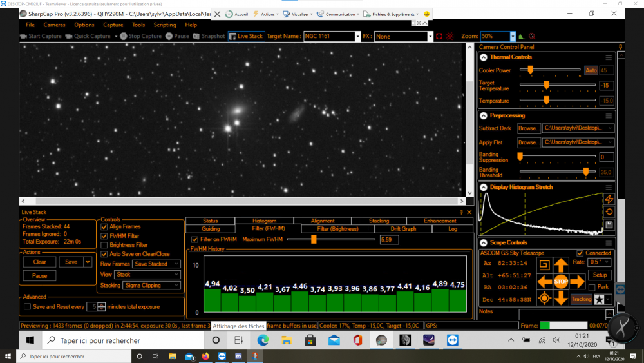Toggle the Align Frames checkbox
The height and width of the screenshot is (363, 644).
[x=104, y=227]
